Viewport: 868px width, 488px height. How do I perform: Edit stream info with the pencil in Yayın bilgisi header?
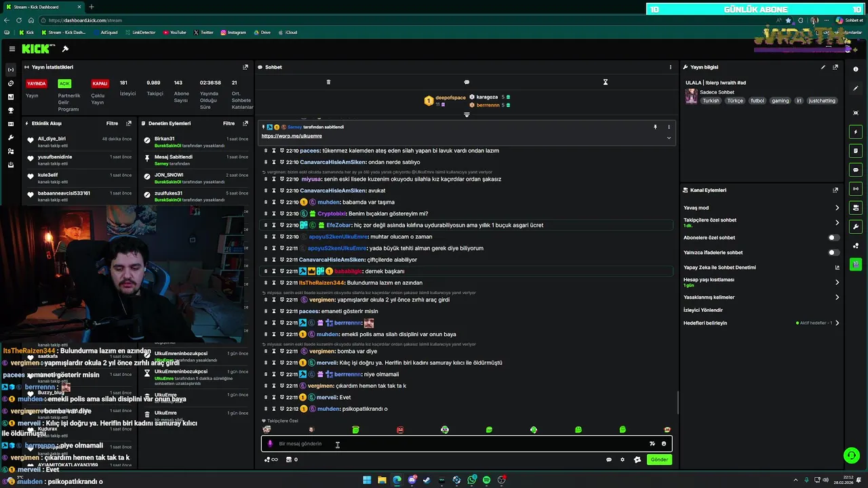(823, 67)
